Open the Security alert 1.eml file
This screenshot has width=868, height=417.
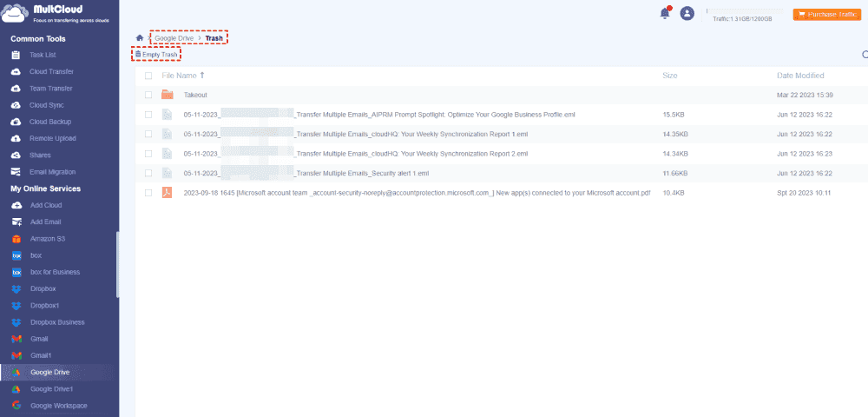306,174
